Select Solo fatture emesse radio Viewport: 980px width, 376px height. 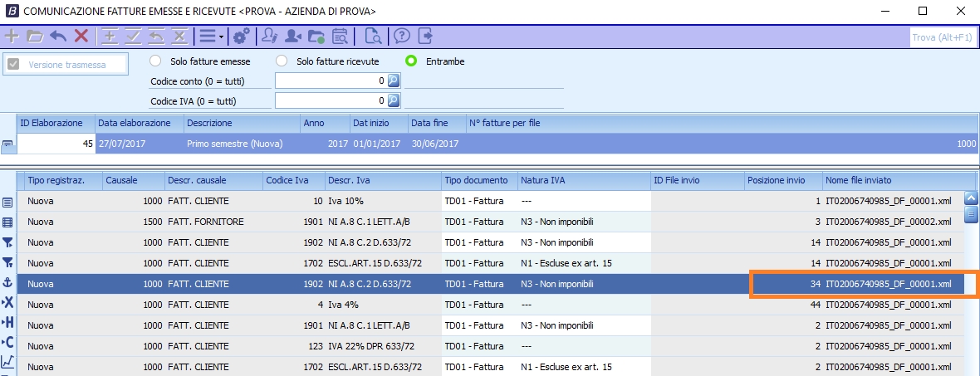tap(156, 61)
